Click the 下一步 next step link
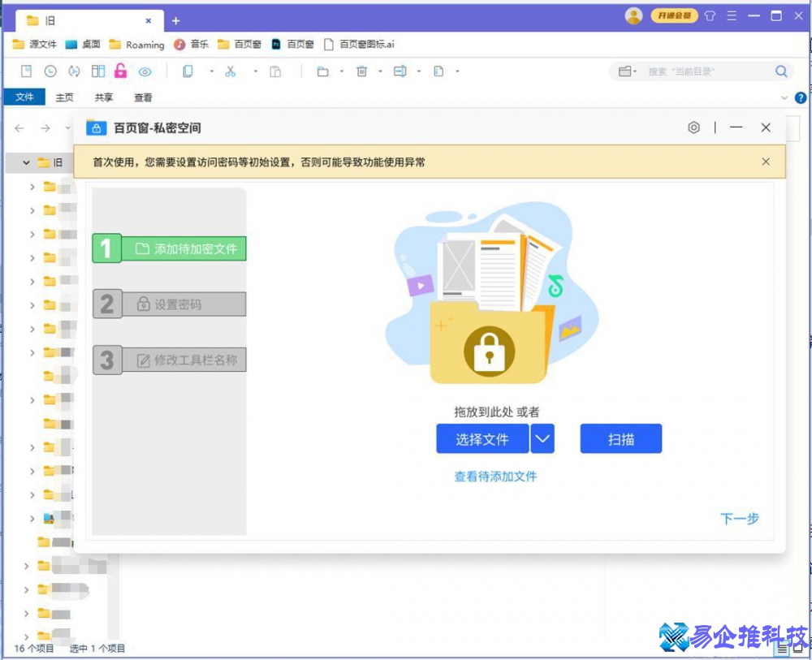Viewport: 812px width, 660px height. pyautogui.click(x=740, y=520)
